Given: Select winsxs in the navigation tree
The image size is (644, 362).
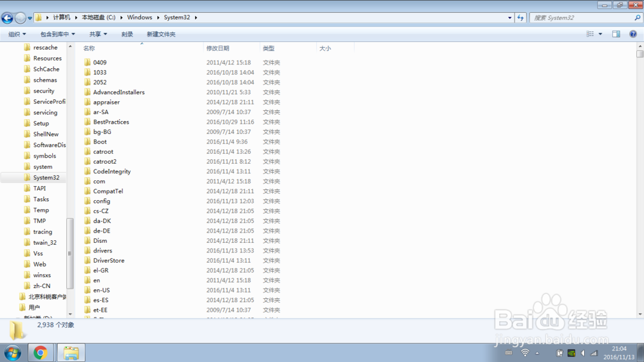Looking at the screenshot, I should tap(42, 275).
